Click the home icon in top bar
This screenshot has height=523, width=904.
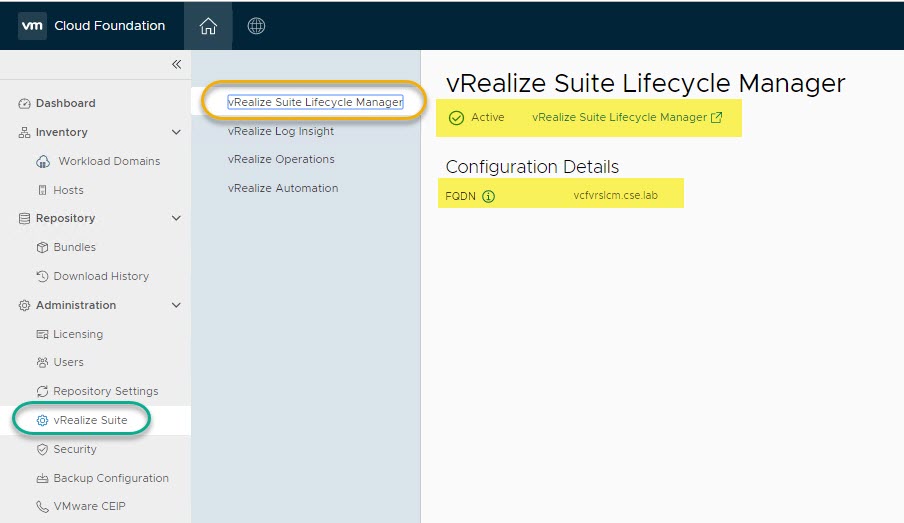[208, 26]
